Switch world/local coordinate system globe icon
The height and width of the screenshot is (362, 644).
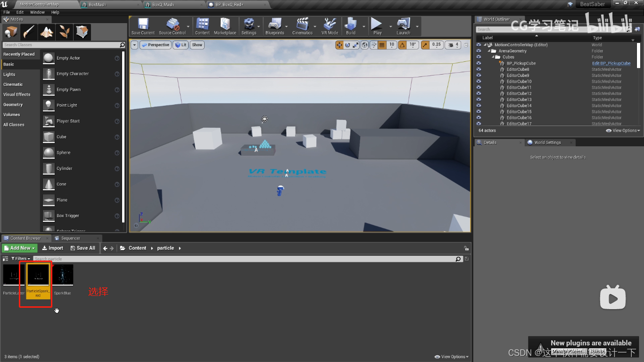pos(365,45)
